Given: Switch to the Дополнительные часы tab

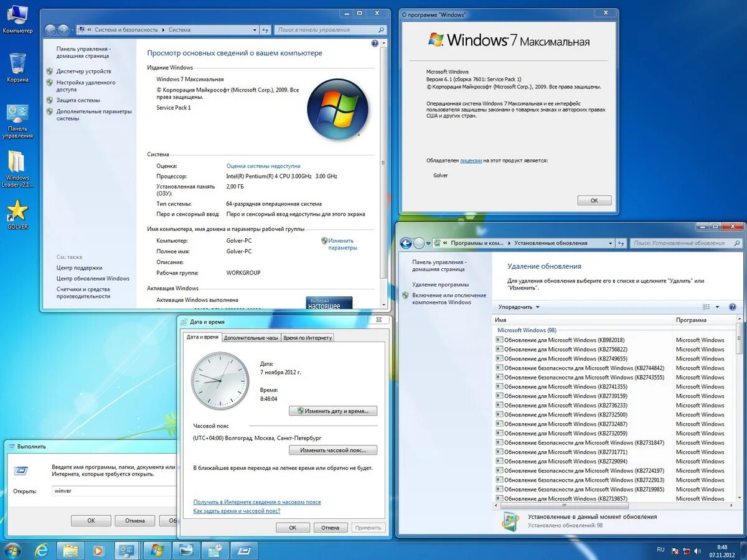Looking at the screenshot, I should [251, 338].
